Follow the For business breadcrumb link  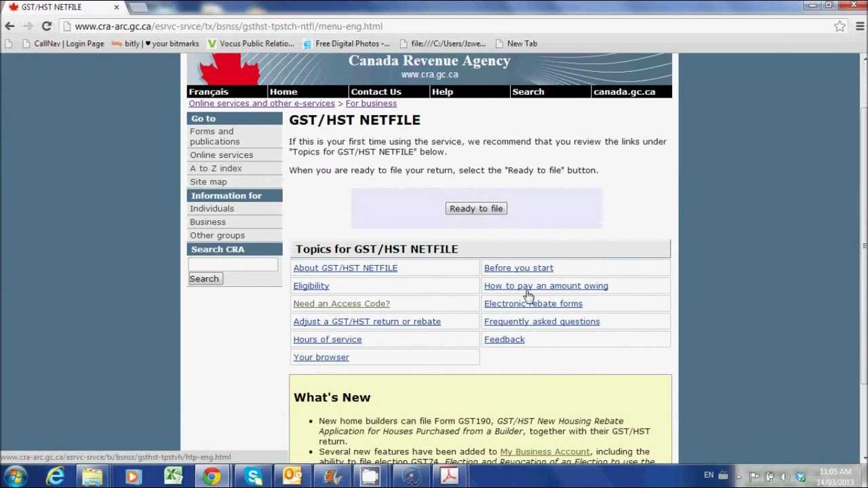(x=371, y=103)
